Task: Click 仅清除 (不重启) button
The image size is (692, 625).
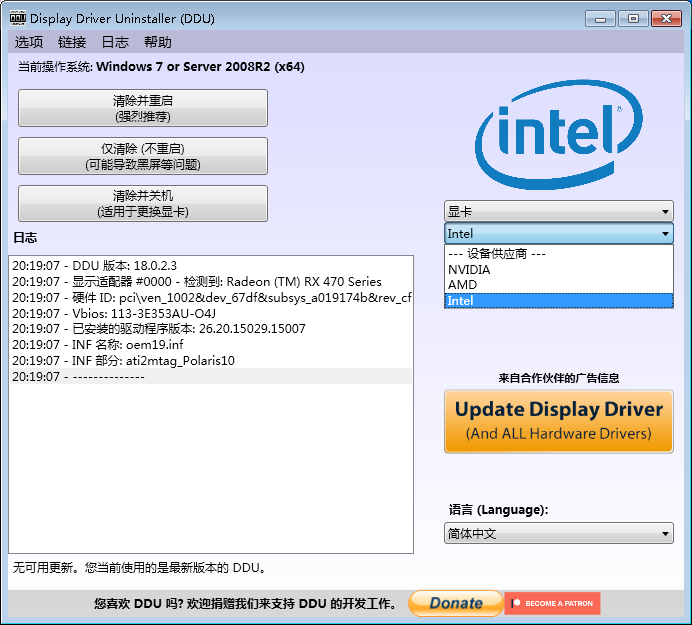Action: coord(143,156)
